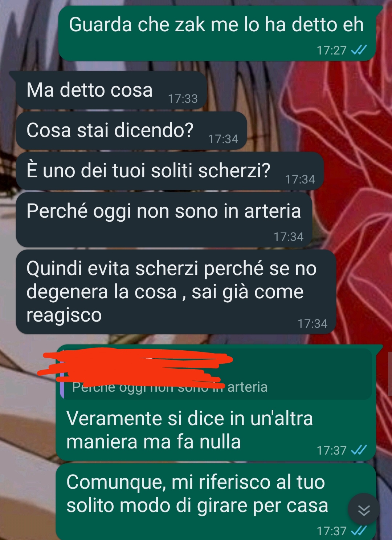Tap the 'È uno dei tuoi soliti scherzi?' message
Image resolution: width=392 pixels, height=540 pixels.
coord(170,171)
